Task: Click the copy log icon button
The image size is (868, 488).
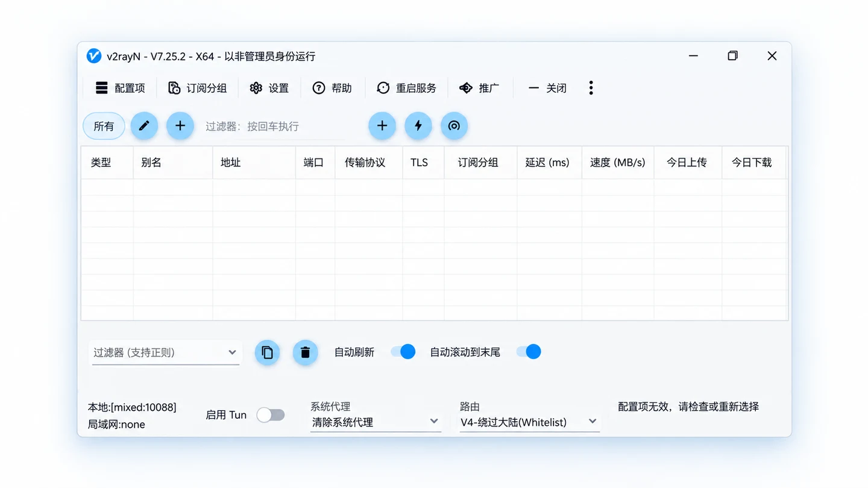Action: click(x=268, y=352)
